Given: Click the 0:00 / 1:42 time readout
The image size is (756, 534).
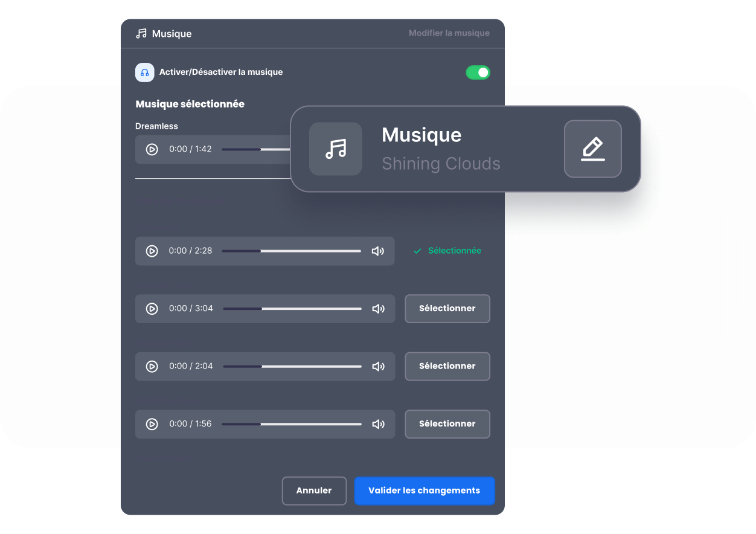Looking at the screenshot, I should (x=190, y=149).
